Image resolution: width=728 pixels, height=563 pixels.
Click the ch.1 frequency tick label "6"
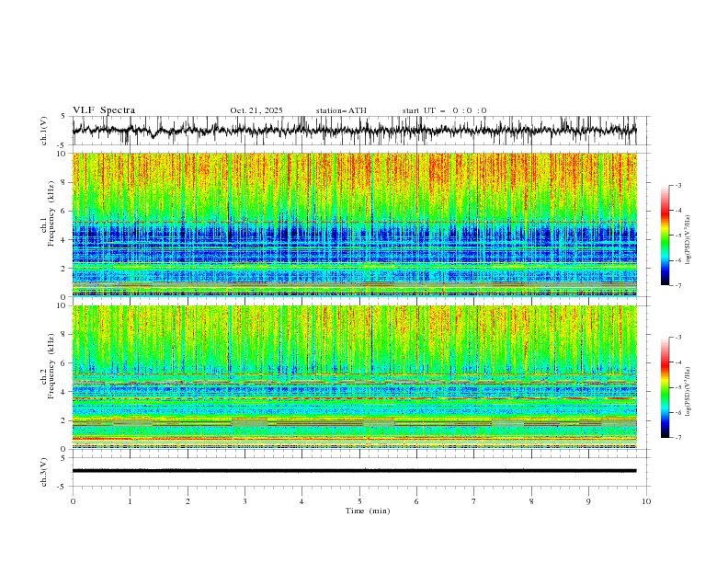tap(64, 212)
